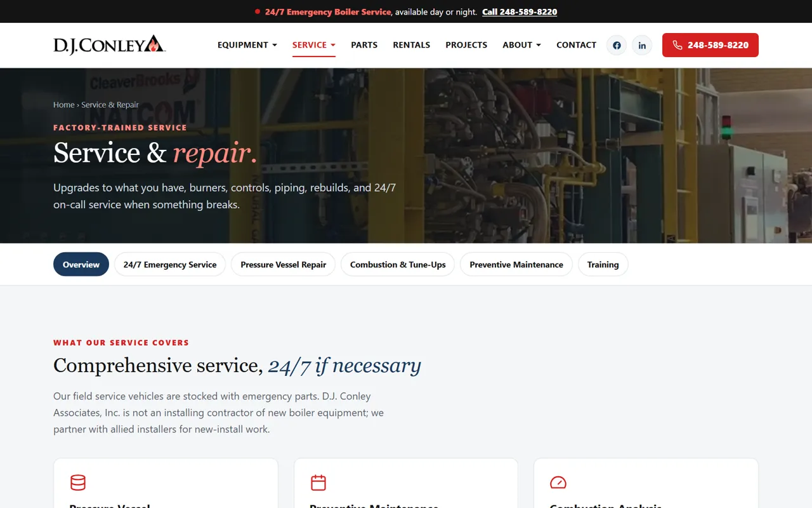812x508 pixels.
Task: Click the 'WHAT OUR SERVICE COVERS' label
Action: pyautogui.click(x=121, y=343)
